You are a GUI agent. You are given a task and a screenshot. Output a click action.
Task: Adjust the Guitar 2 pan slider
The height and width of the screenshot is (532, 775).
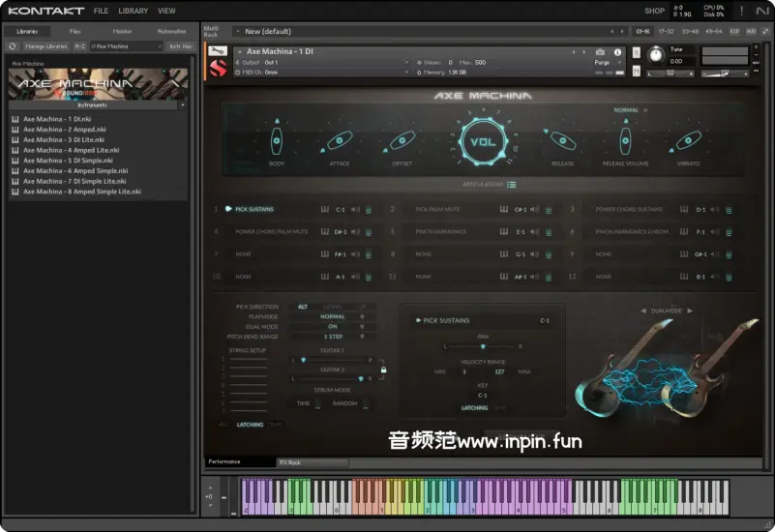coord(332,378)
